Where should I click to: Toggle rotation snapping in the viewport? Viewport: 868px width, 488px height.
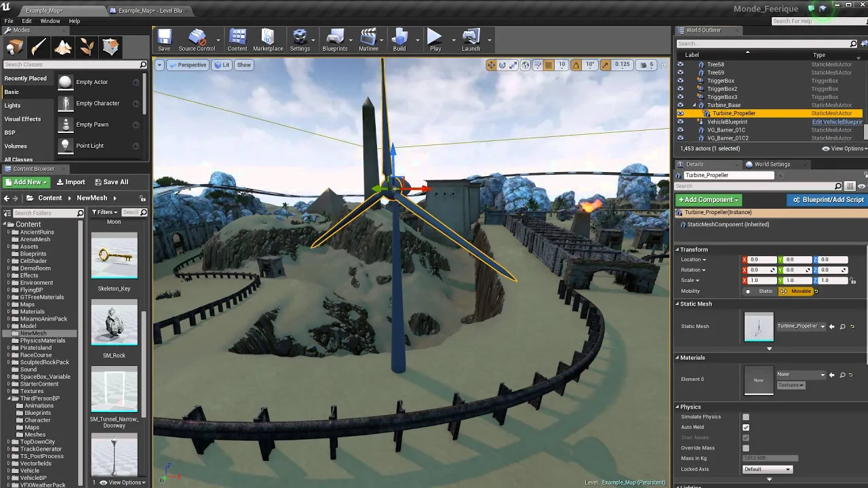[x=576, y=65]
